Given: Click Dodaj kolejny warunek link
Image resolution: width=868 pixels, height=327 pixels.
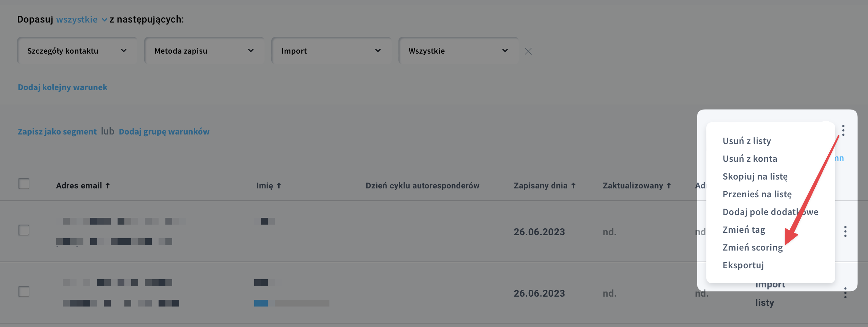Looking at the screenshot, I should point(63,87).
